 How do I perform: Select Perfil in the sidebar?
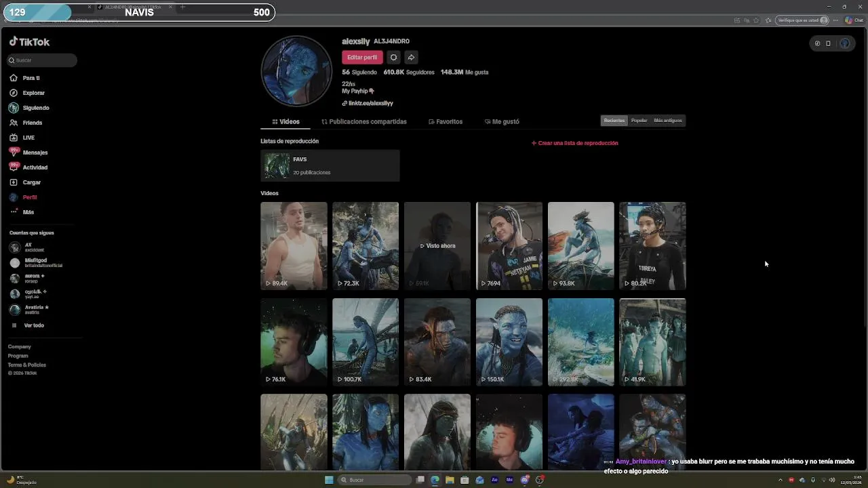[29, 197]
